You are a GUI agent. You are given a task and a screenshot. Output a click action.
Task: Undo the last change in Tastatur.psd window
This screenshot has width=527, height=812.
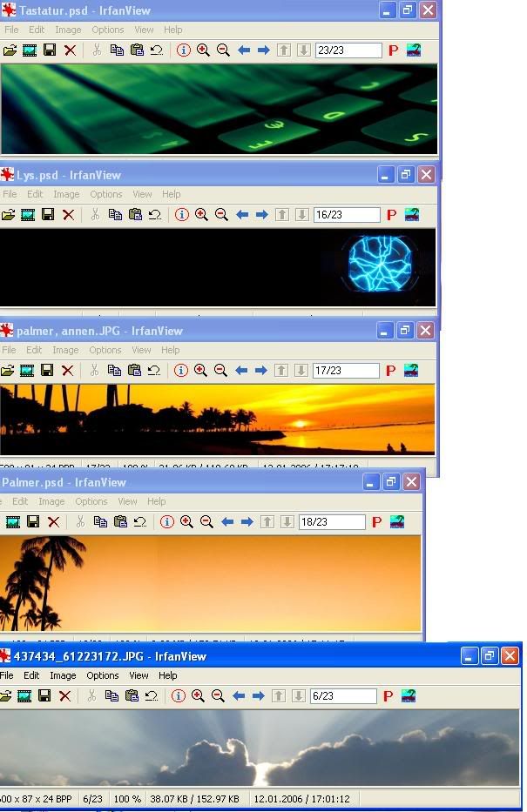click(156, 50)
